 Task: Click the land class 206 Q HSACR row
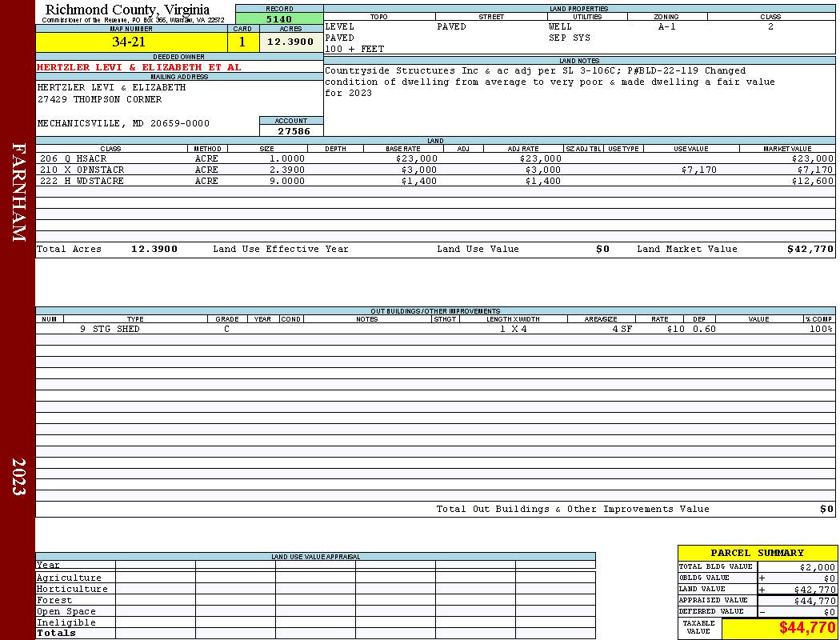coord(435,158)
